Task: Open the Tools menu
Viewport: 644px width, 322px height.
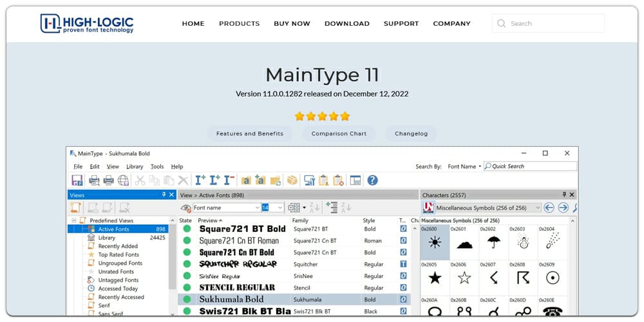Action: (157, 166)
